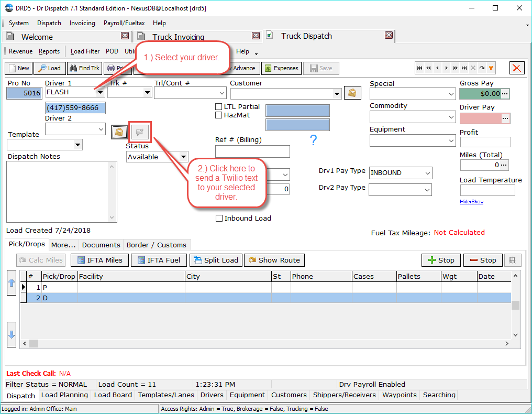
Task: Check the Inbound Load checkbox
Action: click(219, 219)
